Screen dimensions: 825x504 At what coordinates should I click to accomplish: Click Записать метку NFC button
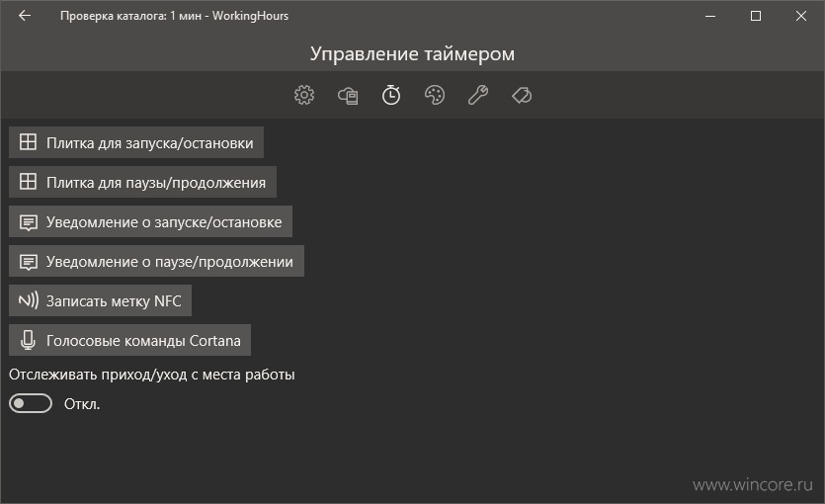tap(100, 300)
